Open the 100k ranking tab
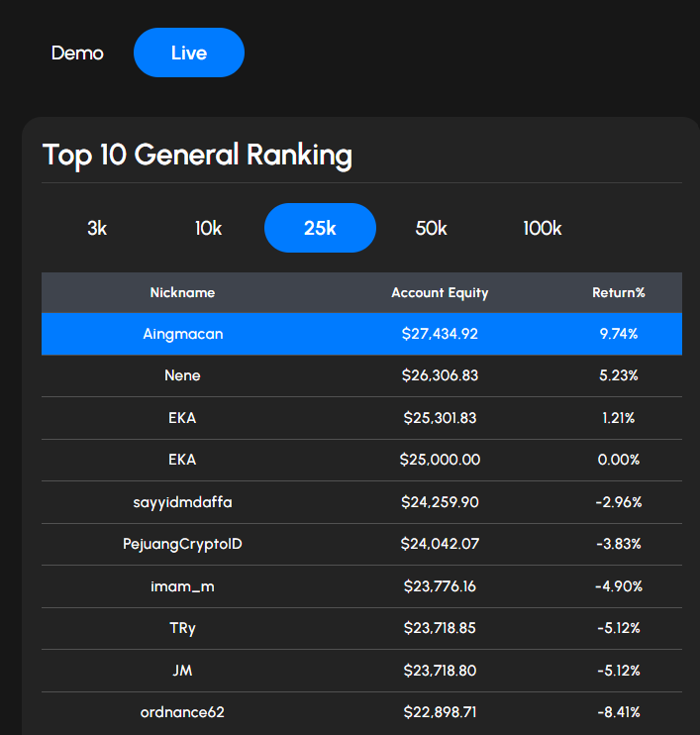The height and width of the screenshot is (735, 700). tap(543, 228)
